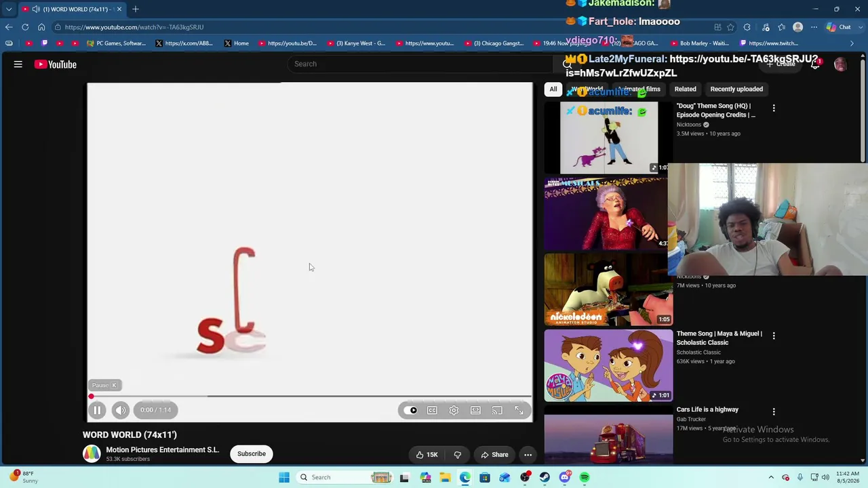
Task: Open the Maya & Miguel video thumbnail
Action: [608, 365]
